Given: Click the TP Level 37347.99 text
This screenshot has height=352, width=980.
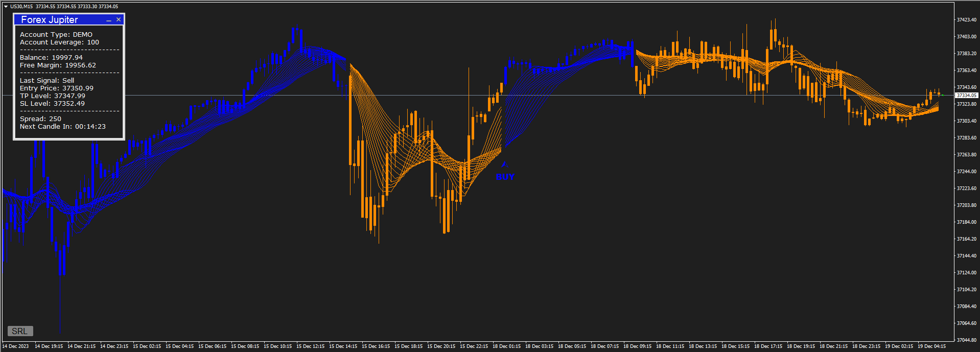Looking at the screenshot, I should point(53,96).
